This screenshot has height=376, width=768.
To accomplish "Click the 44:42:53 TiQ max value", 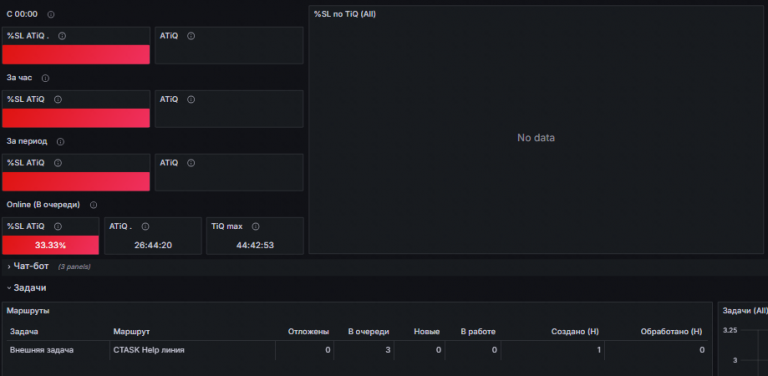I will [x=255, y=245].
